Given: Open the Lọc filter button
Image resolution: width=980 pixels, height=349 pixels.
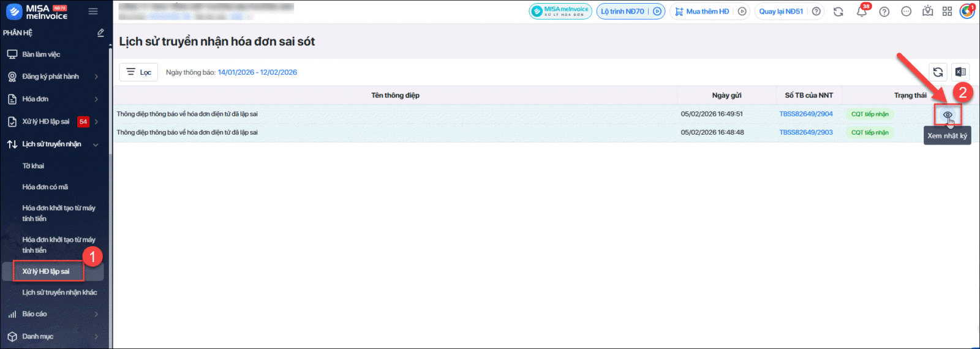Looking at the screenshot, I should coord(139,72).
